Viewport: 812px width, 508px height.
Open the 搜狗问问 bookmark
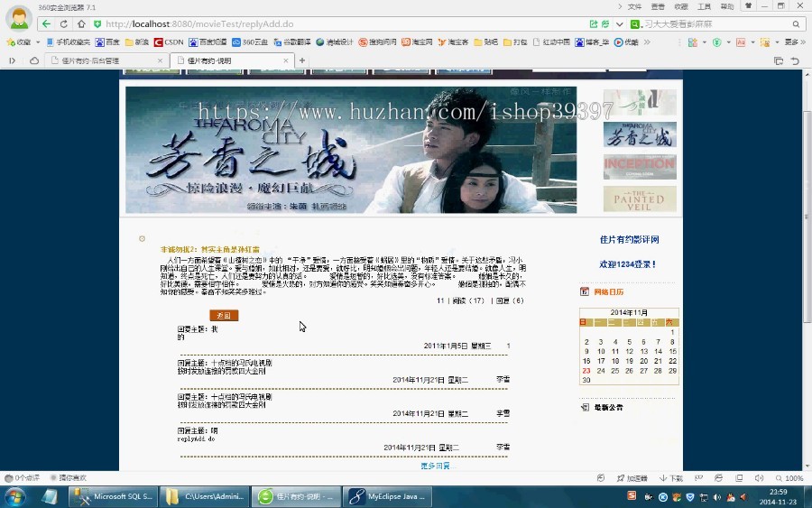[x=377, y=42]
